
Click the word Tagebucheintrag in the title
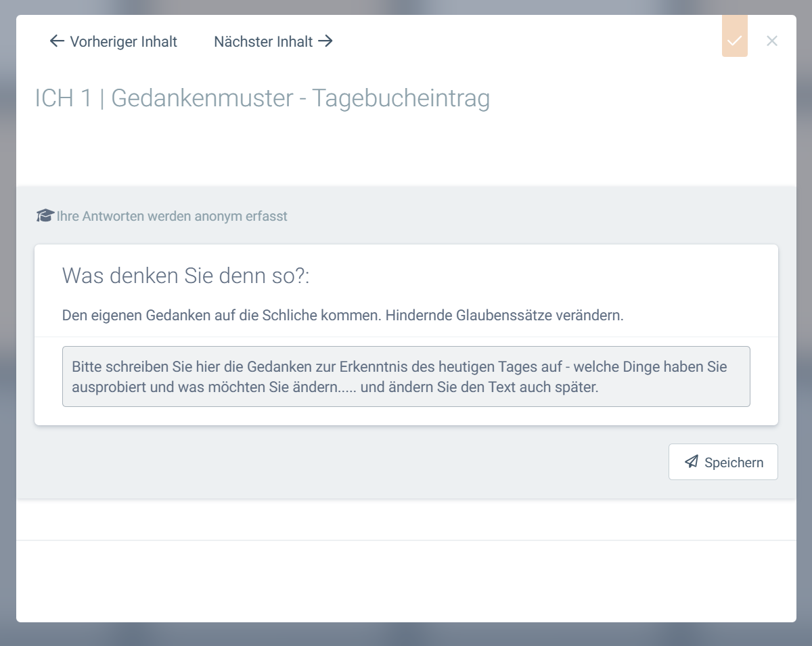[x=401, y=98]
